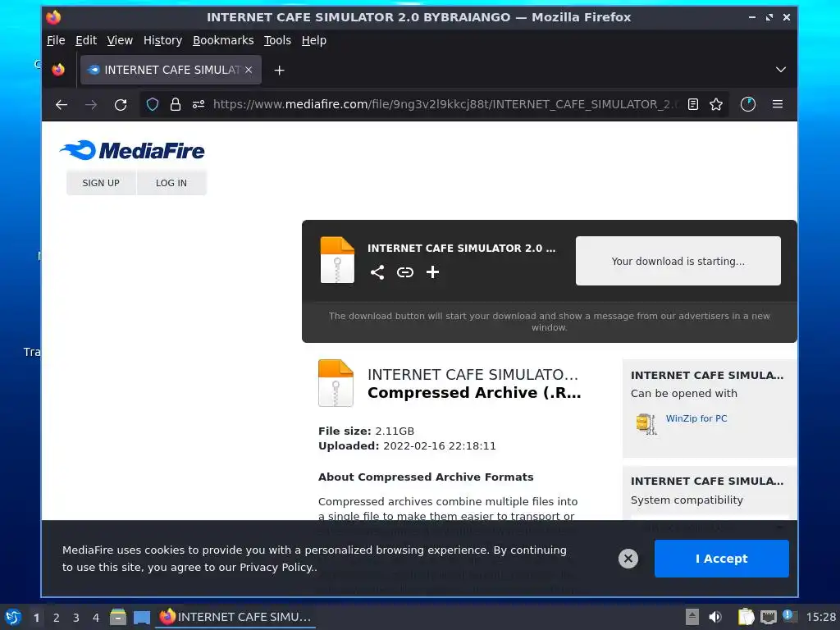840x630 pixels.
Task: Click the site security padlock icon
Action: (176, 104)
